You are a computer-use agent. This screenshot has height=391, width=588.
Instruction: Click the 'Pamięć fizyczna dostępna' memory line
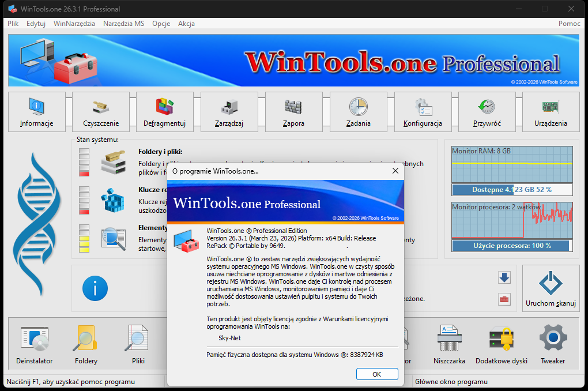[x=295, y=355]
